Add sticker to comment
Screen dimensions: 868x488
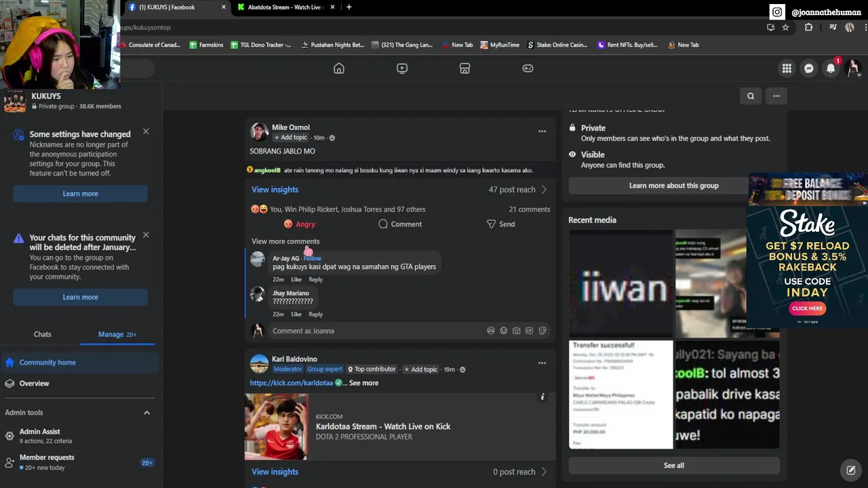(x=542, y=331)
